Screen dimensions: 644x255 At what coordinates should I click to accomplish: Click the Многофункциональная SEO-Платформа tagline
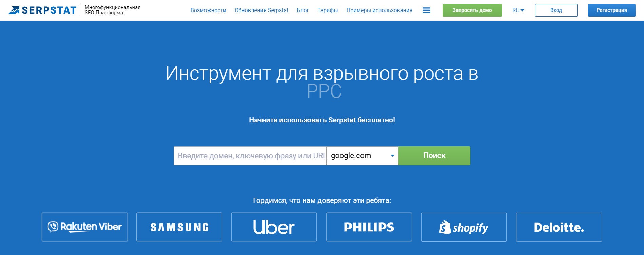[x=113, y=10]
